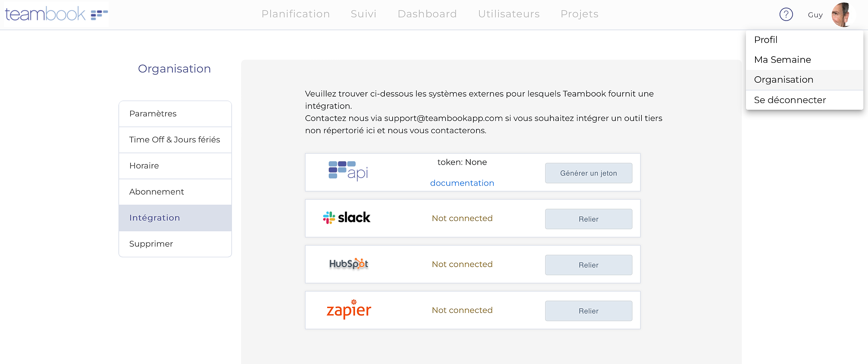Open the Planification tab
The width and height of the screenshot is (868, 364).
(x=295, y=14)
